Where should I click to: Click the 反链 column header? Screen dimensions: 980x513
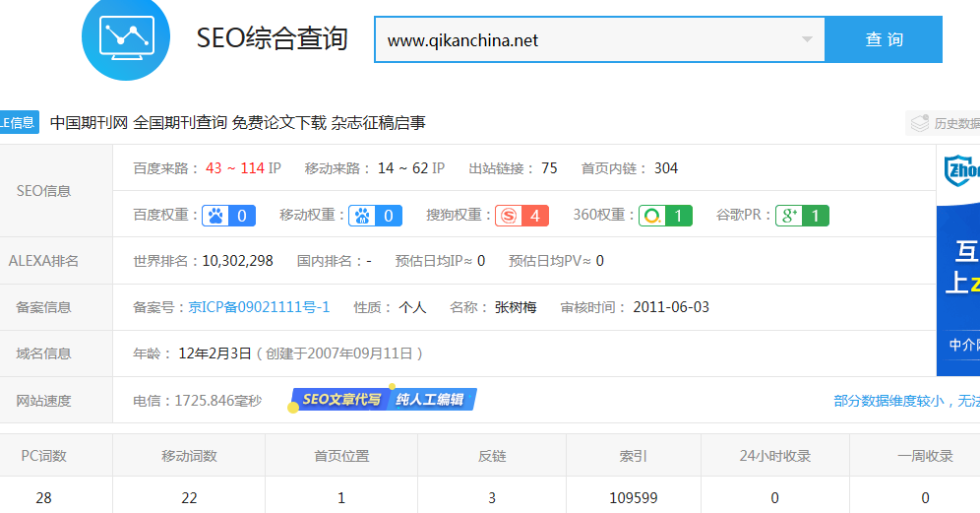(x=492, y=456)
